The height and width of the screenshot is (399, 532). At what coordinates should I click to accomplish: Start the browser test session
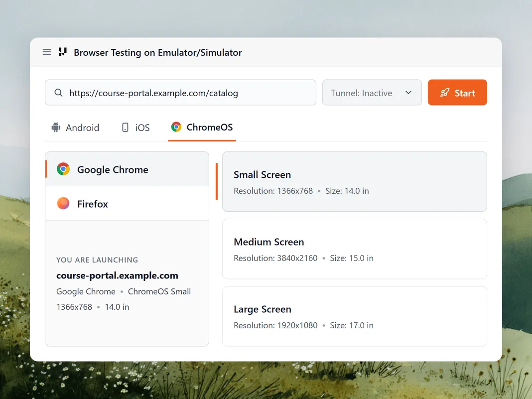click(x=457, y=93)
